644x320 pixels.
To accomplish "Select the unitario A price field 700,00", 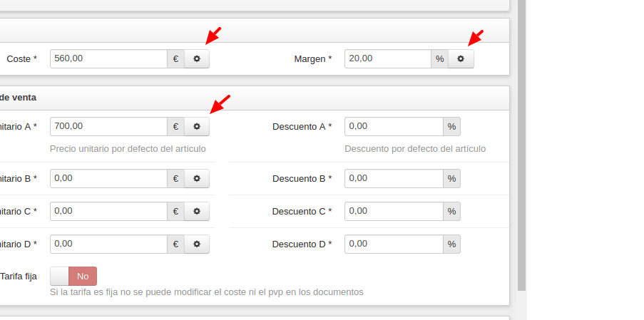I will coord(109,126).
